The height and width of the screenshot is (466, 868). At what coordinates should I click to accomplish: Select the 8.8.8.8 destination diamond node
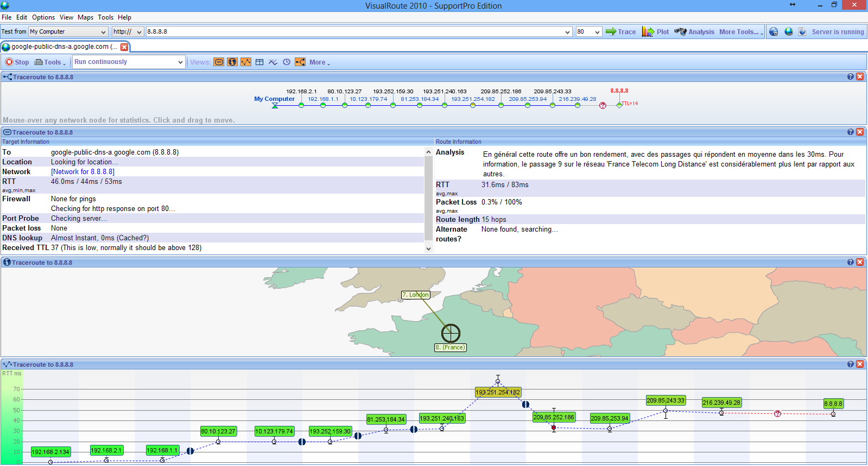point(619,105)
